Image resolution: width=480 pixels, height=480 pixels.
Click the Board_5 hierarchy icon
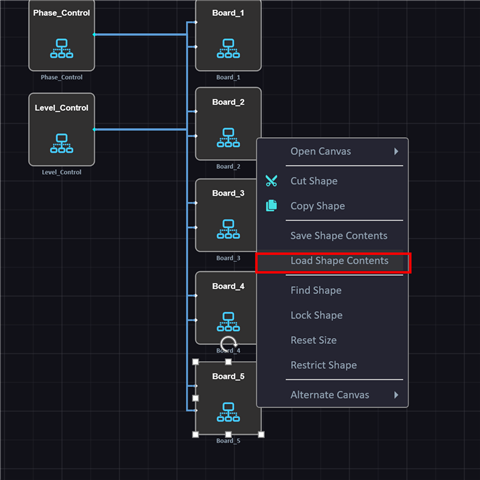pos(228,412)
